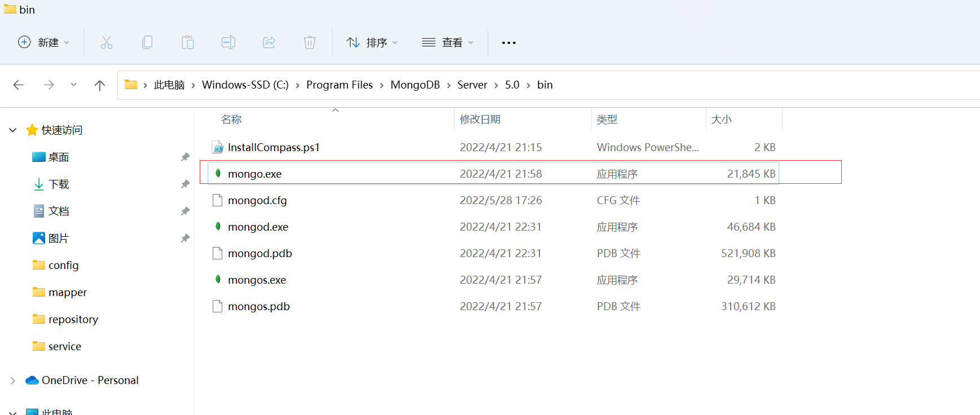Click Server breadcrumb segment
Screen dimensions: 980x415
[x=472, y=85]
